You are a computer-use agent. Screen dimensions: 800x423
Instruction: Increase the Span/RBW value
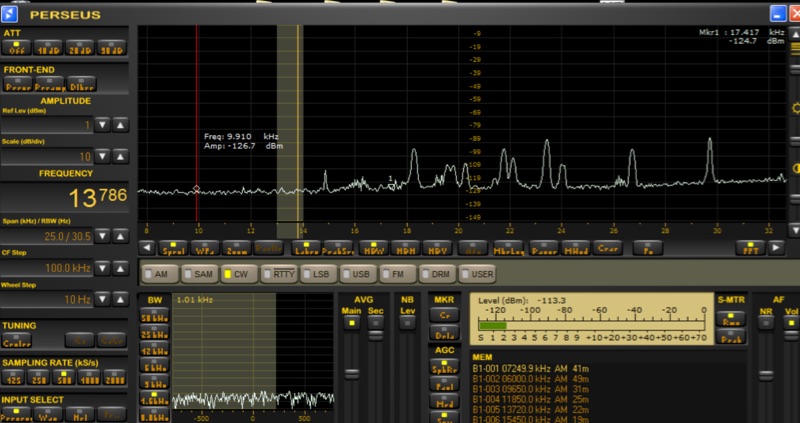point(120,236)
